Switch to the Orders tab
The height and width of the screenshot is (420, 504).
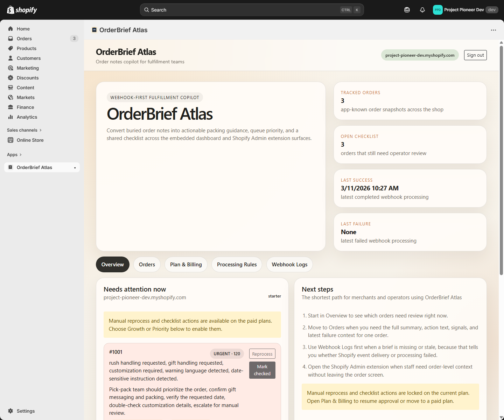pos(147,265)
